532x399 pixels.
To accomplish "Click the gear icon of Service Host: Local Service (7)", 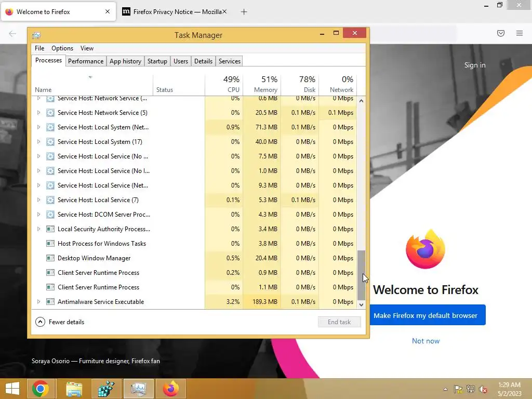I will [50, 200].
